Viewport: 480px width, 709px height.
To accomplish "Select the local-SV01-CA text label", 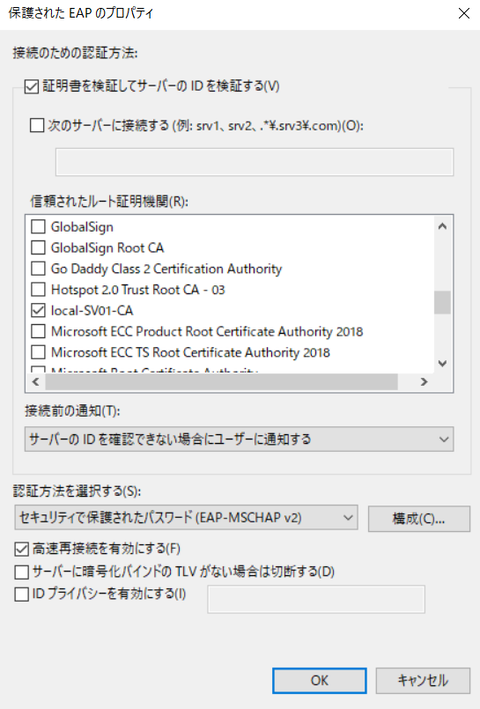I will tap(92, 311).
